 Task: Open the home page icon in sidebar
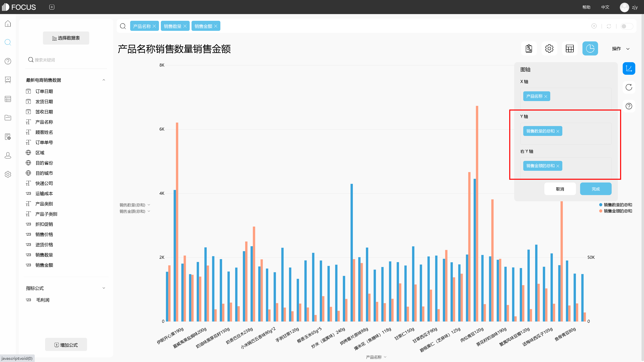(8, 24)
